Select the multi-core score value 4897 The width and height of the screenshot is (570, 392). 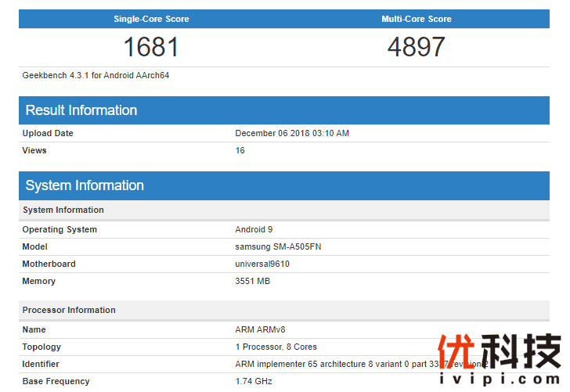(416, 47)
